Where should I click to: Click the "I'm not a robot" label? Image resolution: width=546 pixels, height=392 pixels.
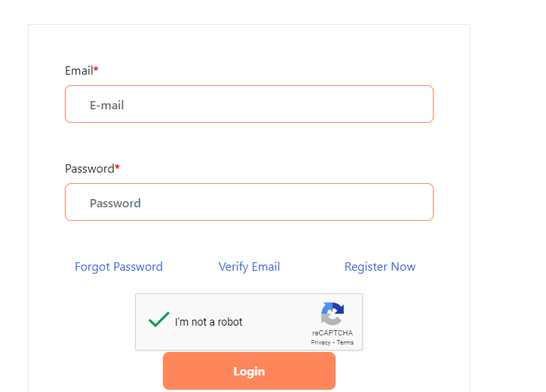pyautogui.click(x=209, y=322)
